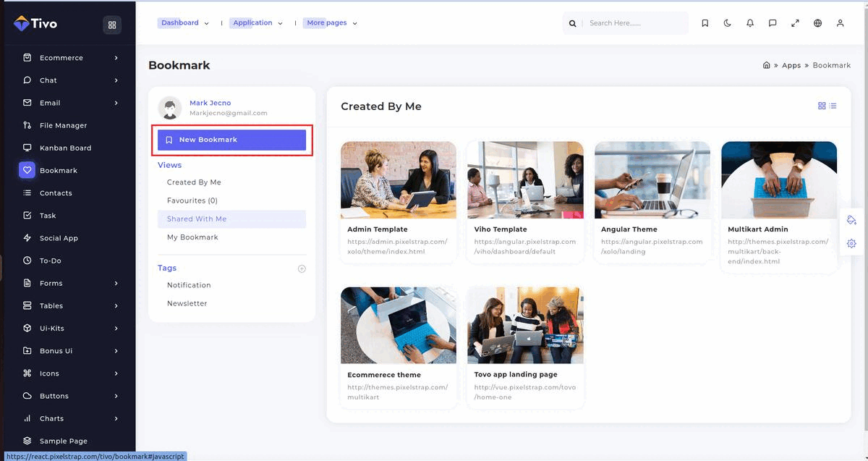Switch to list view layout
This screenshot has height=461, width=868.
pos(833,106)
